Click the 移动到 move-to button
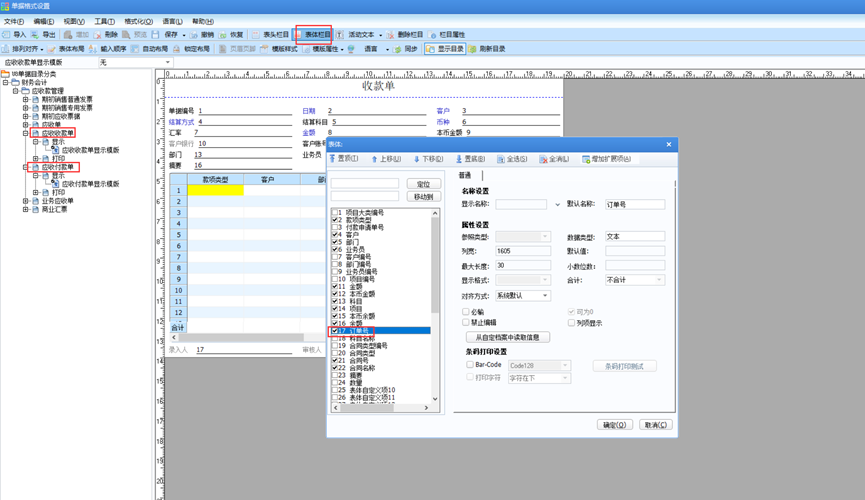The width and height of the screenshot is (865, 500). click(424, 196)
